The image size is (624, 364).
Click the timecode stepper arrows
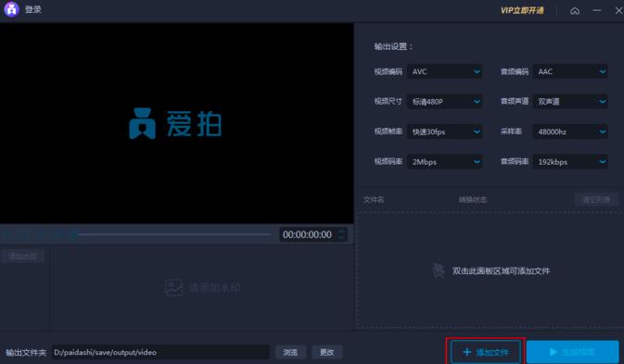click(x=341, y=234)
